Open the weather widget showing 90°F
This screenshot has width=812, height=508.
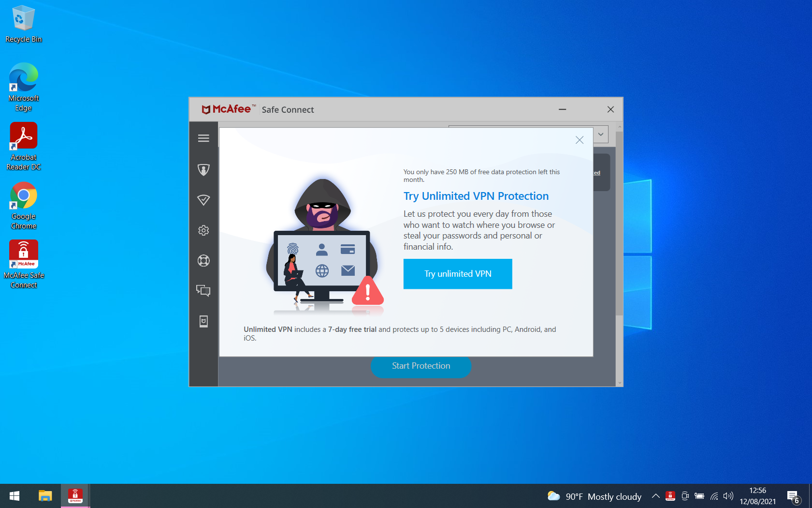[594, 496]
